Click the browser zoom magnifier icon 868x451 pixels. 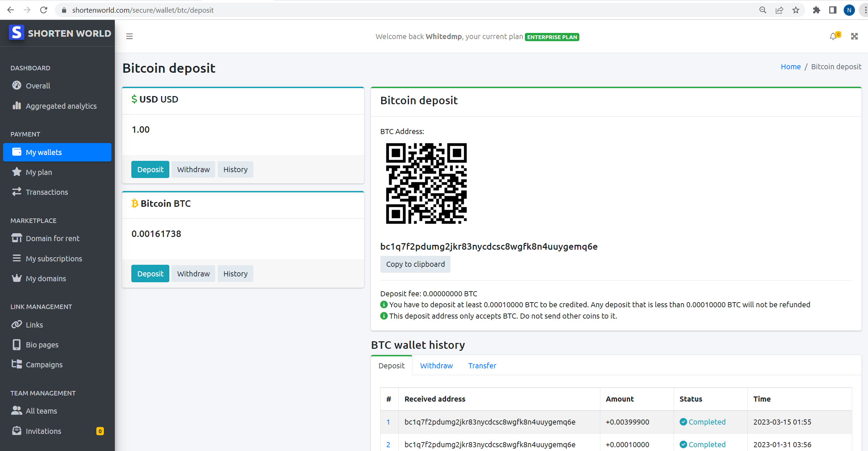(x=763, y=10)
